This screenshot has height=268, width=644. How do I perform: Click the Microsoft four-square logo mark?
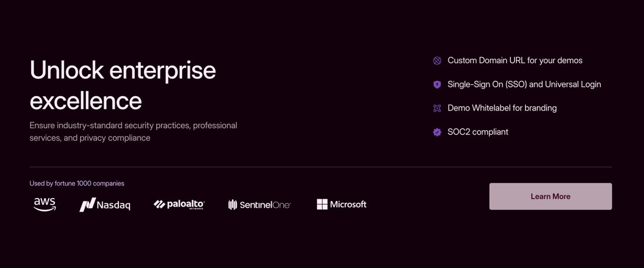pos(322,204)
